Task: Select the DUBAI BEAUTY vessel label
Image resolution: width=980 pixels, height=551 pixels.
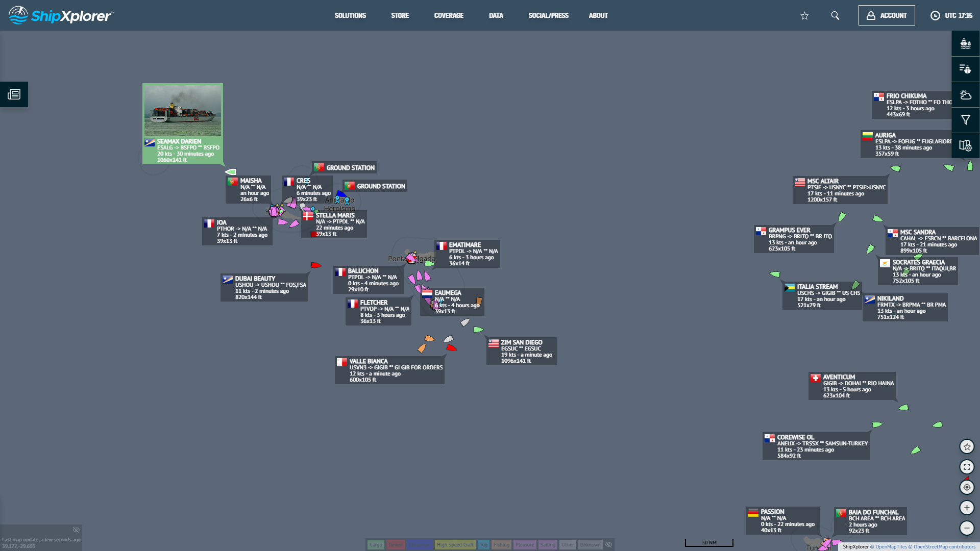Action: point(264,288)
